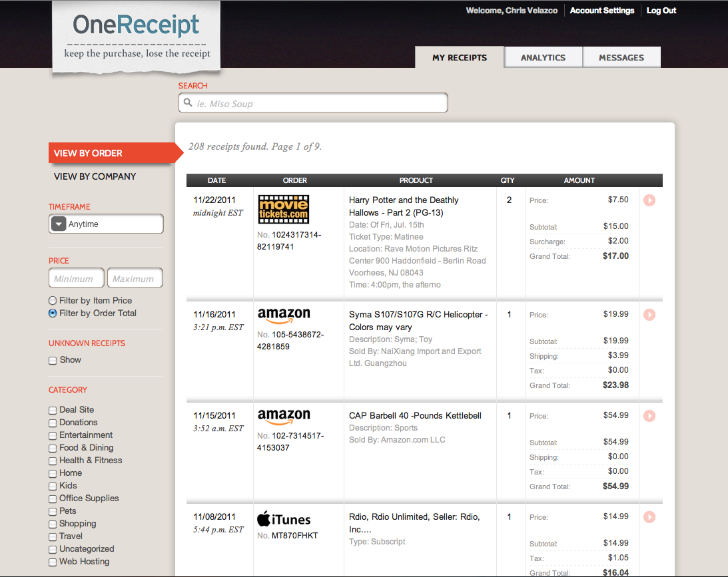Sort by Qty column header
The height and width of the screenshot is (577, 728).
(x=508, y=180)
